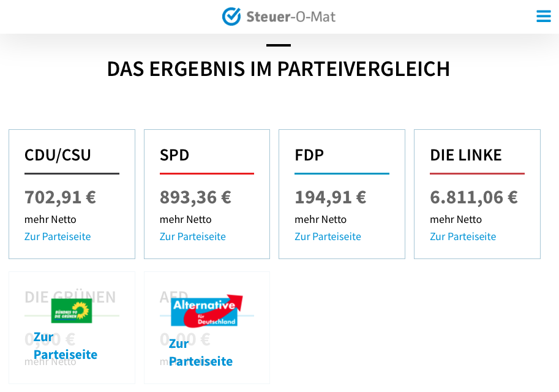The image size is (559, 392).
Task: Open DIE LINKE Zur Parteiseite link
Action: pos(463,236)
